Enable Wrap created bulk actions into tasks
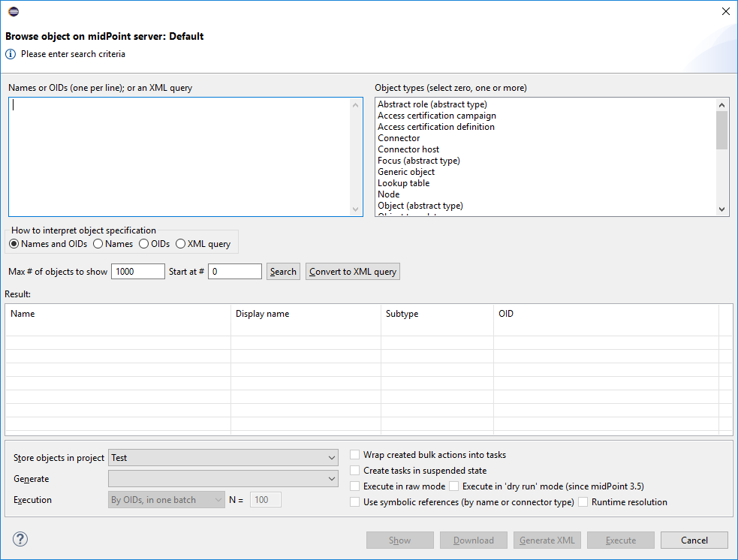This screenshot has height=560, width=738. [x=355, y=455]
